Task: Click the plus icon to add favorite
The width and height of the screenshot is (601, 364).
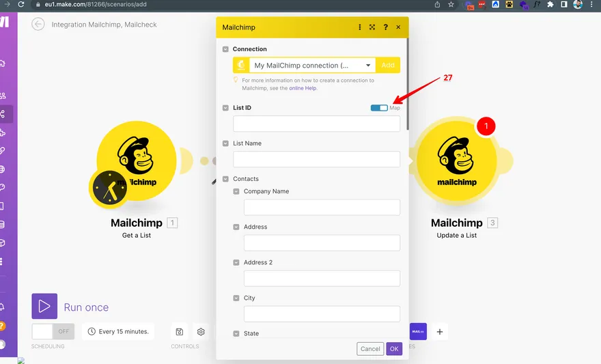Action: 440,332
